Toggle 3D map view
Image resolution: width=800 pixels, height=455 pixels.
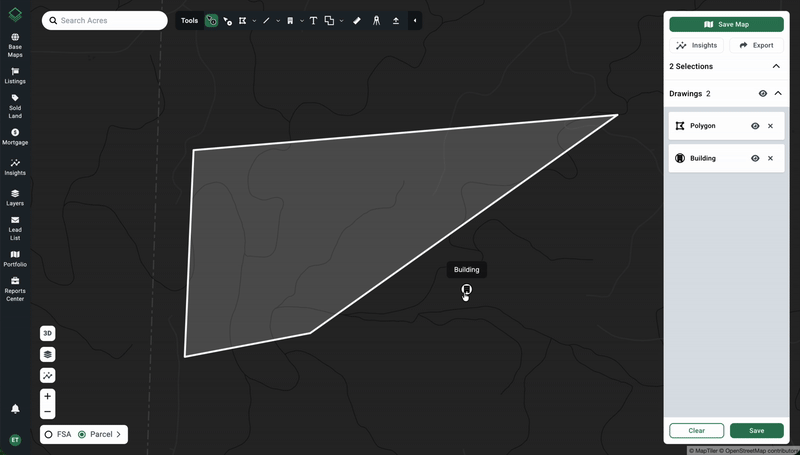(x=47, y=333)
